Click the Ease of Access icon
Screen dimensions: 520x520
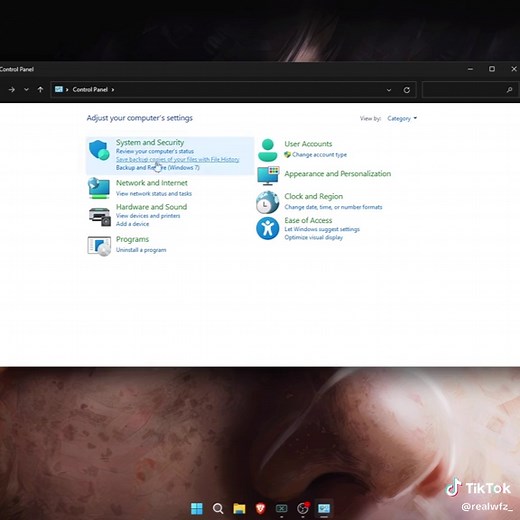(267, 228)
